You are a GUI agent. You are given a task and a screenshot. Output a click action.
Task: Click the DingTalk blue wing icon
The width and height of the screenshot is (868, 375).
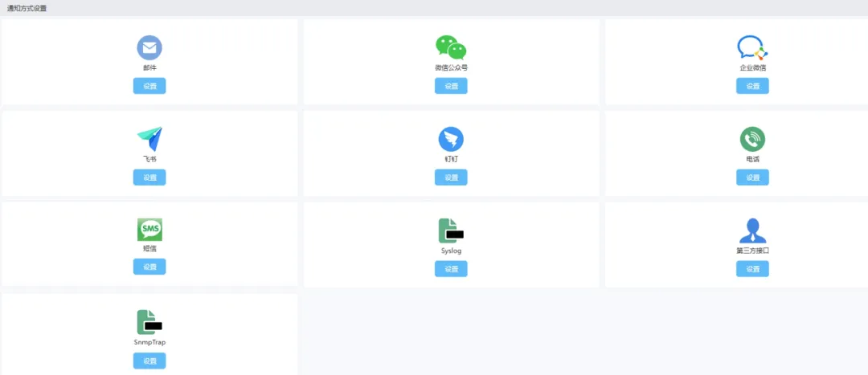pos(451,139)
